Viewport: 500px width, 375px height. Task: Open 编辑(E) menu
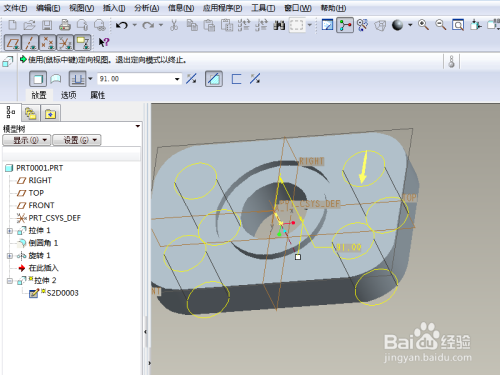pos(48,8)
